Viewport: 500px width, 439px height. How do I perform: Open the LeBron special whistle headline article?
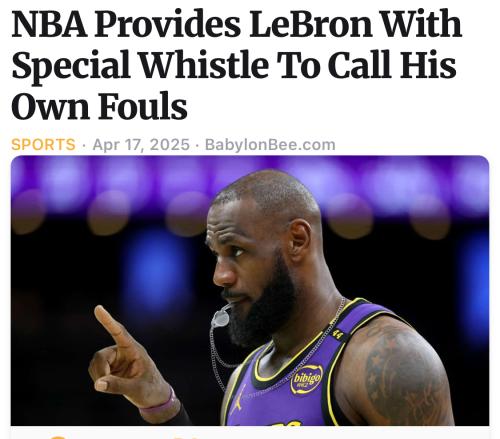point(237,65)
